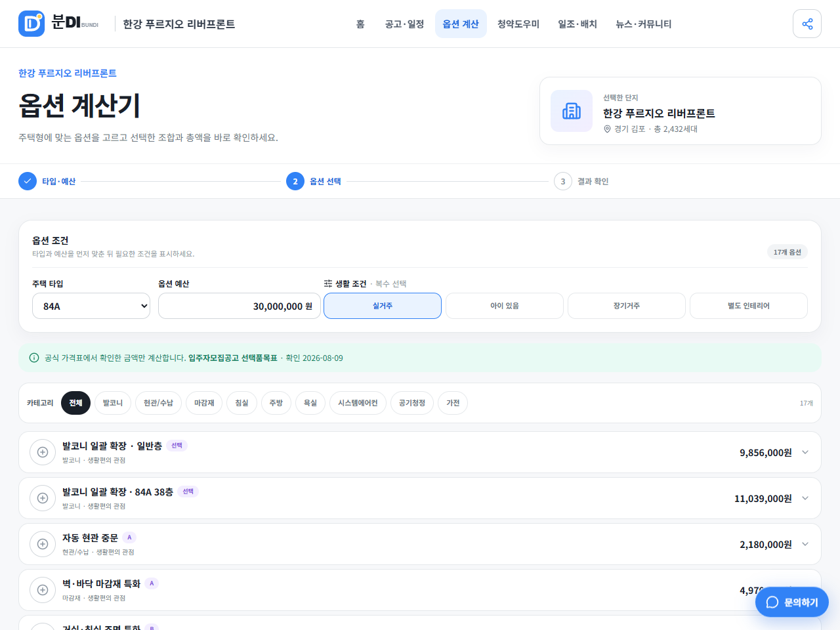Click the location pin icon near 경기 김포
Viewport: 840px width, 630px height.
(607, 129)
